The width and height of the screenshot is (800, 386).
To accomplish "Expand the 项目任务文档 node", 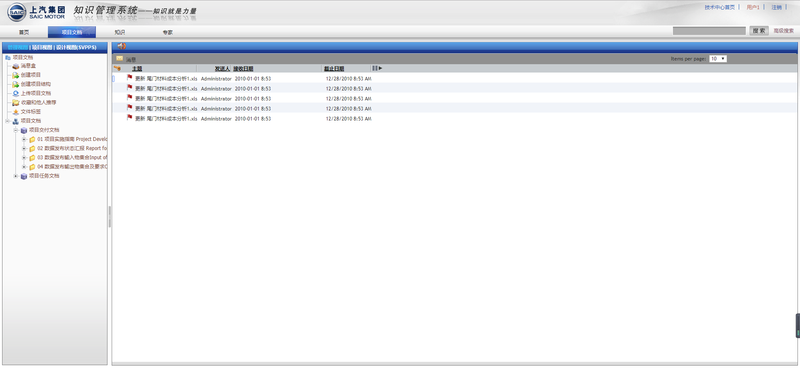I will point(16,176).
